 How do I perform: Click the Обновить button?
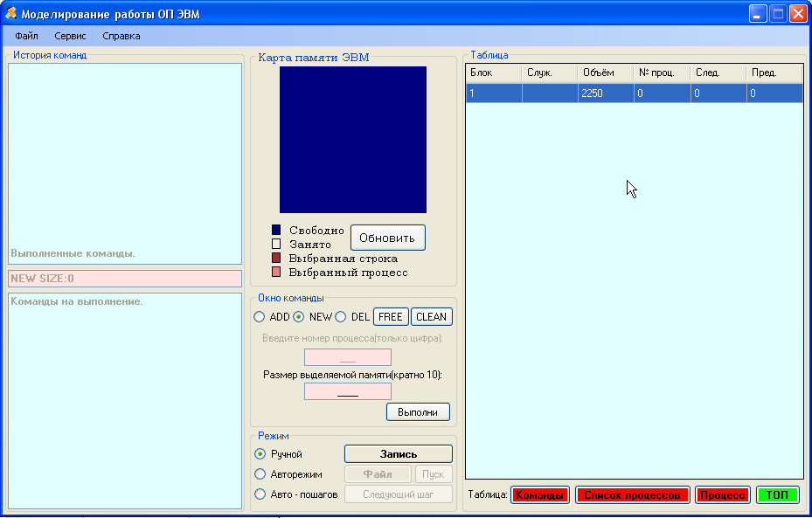(388, 238)
